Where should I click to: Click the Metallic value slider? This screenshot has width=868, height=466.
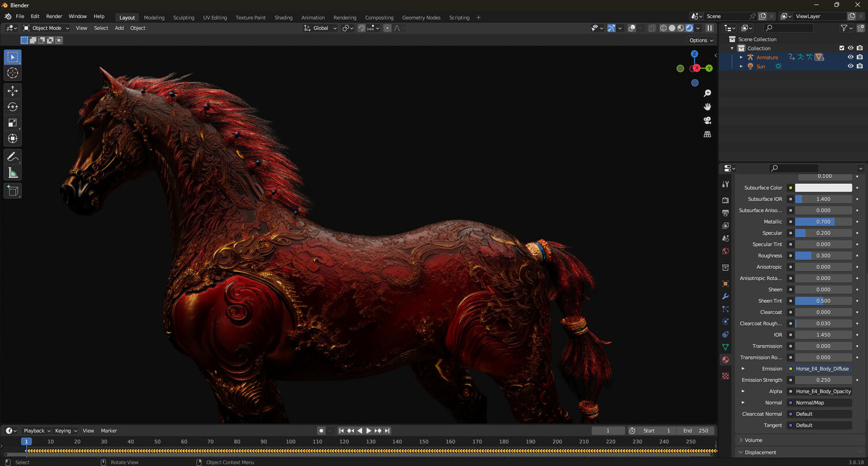coord(823,221)
